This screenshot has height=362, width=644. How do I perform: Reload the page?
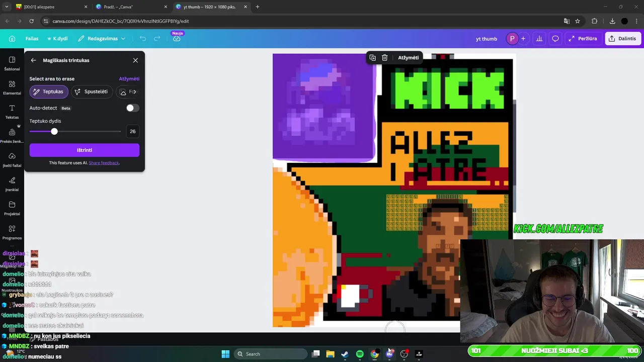[32, 21]
